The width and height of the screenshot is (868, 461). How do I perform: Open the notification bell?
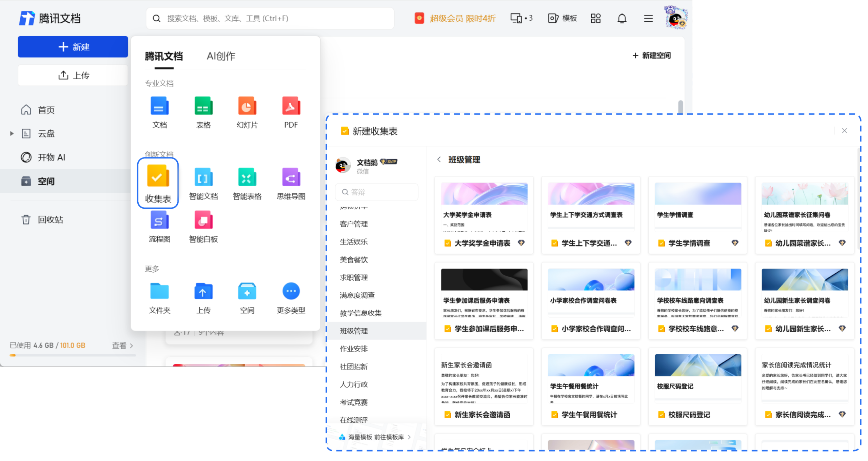(622, 18)
